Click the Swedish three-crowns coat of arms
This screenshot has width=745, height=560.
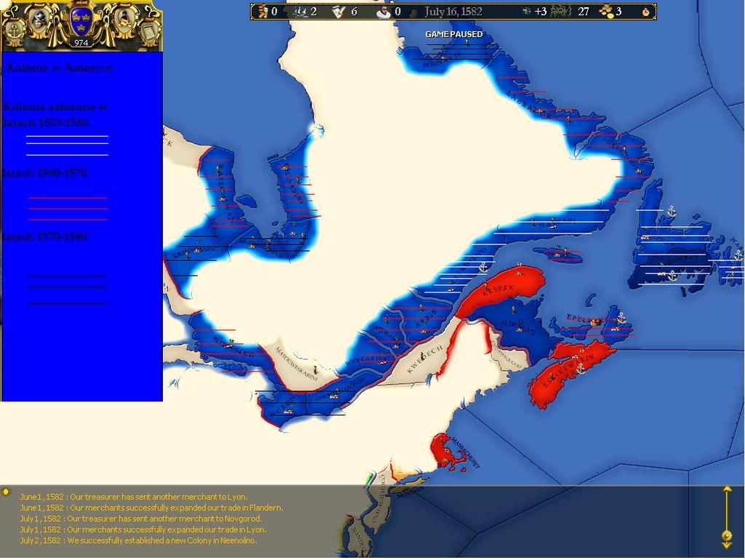(x=81, y=20)
